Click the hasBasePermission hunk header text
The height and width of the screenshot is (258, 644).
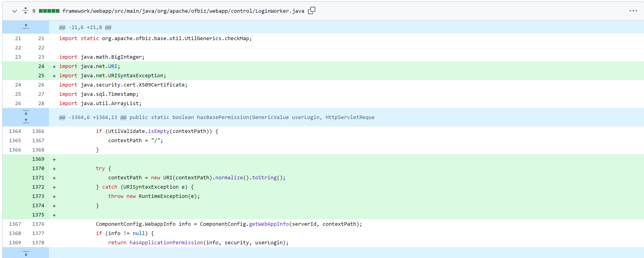[x=217, y=117]
